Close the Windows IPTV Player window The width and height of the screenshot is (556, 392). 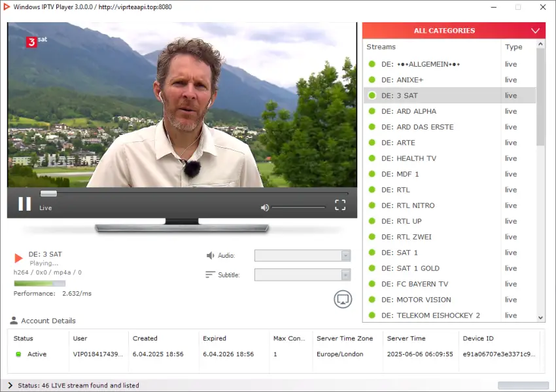542,7
